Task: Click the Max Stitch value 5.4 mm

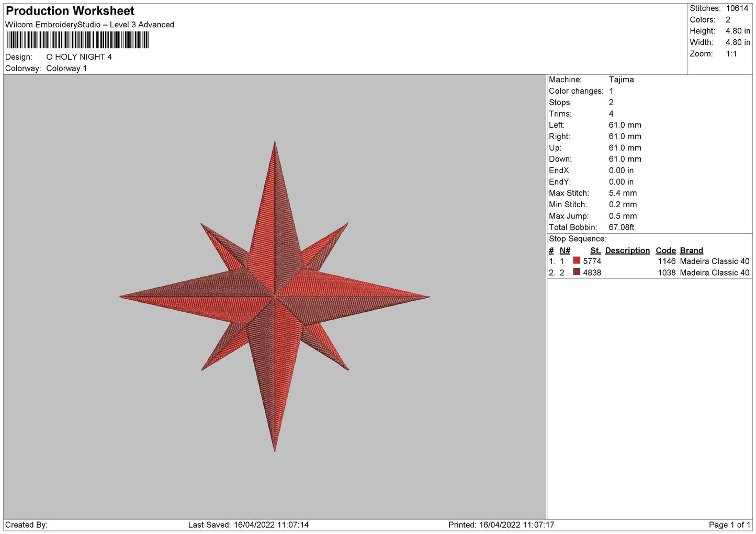Action: point(623,193)
